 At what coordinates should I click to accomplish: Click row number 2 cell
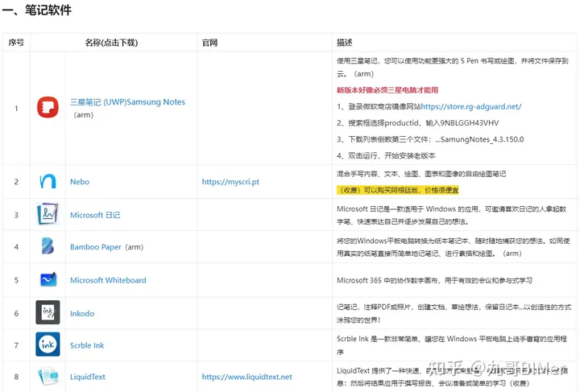pyautogui.click(x=16, y=182)
